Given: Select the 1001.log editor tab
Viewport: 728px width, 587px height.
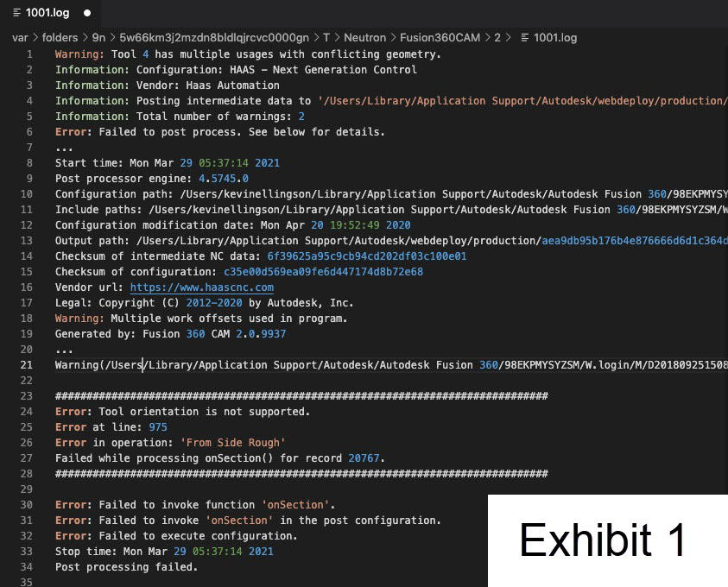Looking at the screenshot, I should click(x=43, y=13).
